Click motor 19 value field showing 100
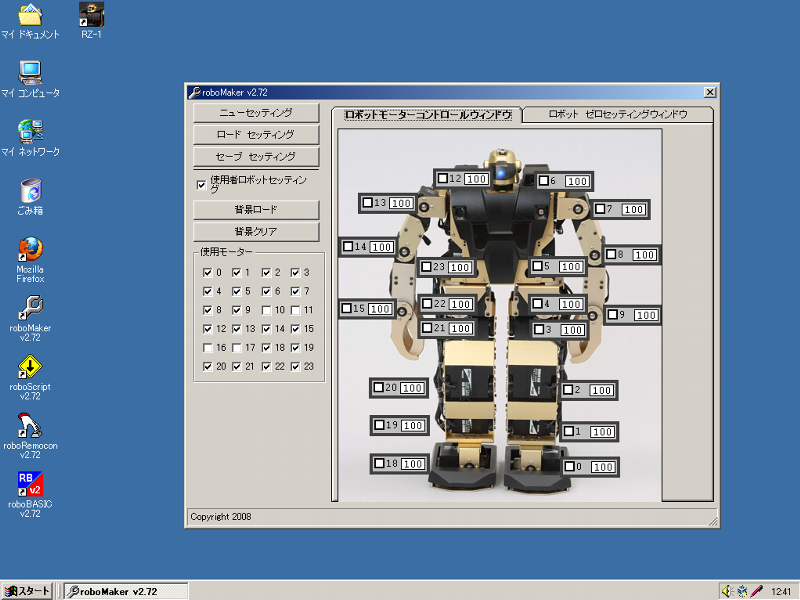Image resolution: width=800 pixels, height=600 pixels. tap(413, 426)
